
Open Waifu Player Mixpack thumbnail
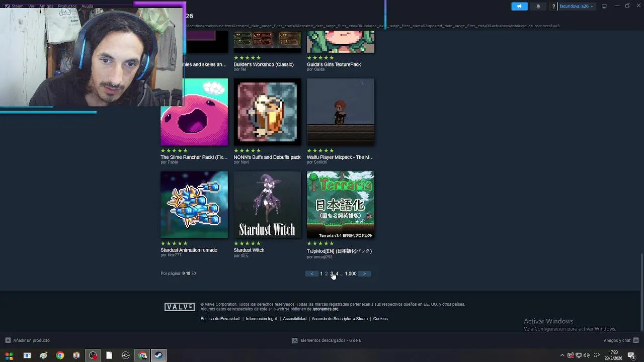[x=341, y=112]
